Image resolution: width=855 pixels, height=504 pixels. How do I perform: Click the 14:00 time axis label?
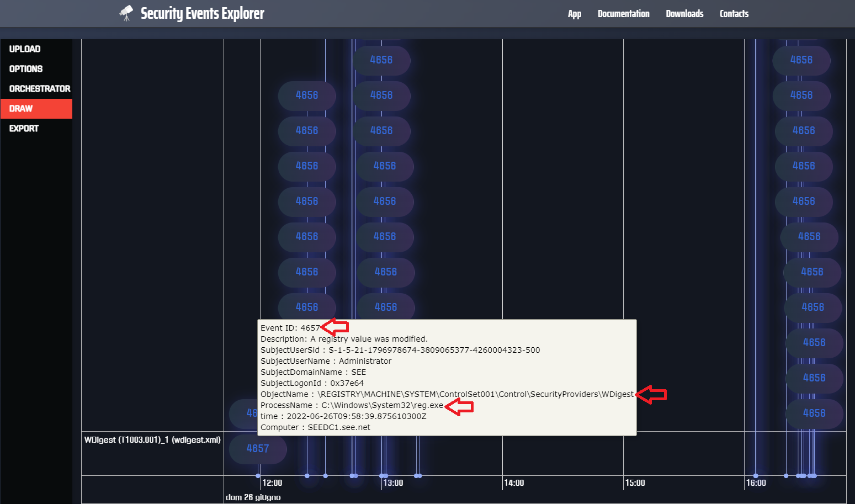514,483
